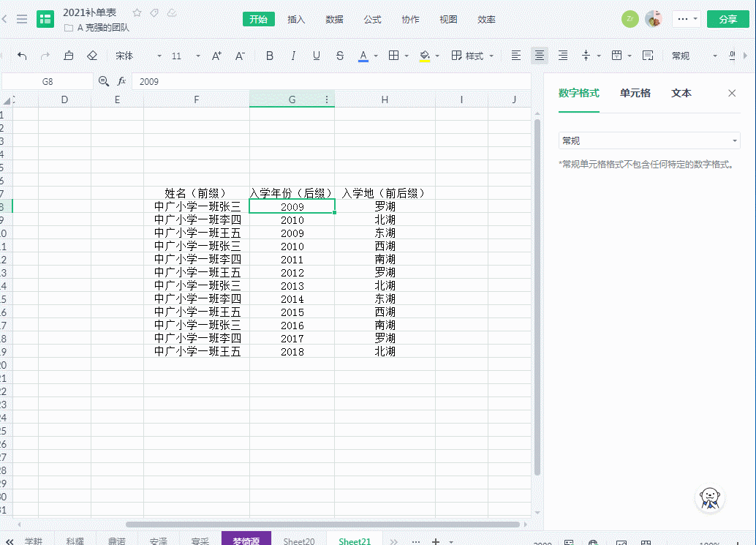The width and height of the screenshot is (756, 545).
Task: Switch to the 协作 tab
Action: pos(410,19)
